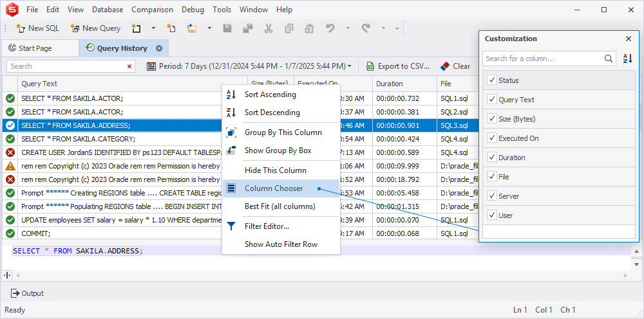Screen dimensions: 644x319
Task: Uncheck the Size (Bytes) column checkbox
Action: (x=491, y=118)
